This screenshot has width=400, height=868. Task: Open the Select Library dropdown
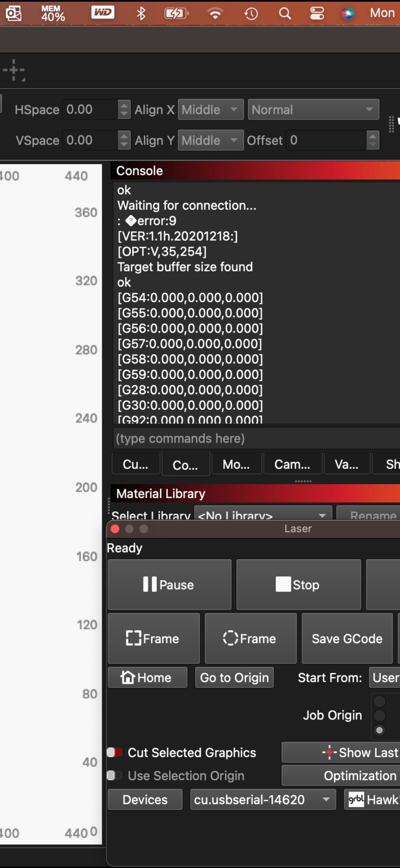[263, 513]
